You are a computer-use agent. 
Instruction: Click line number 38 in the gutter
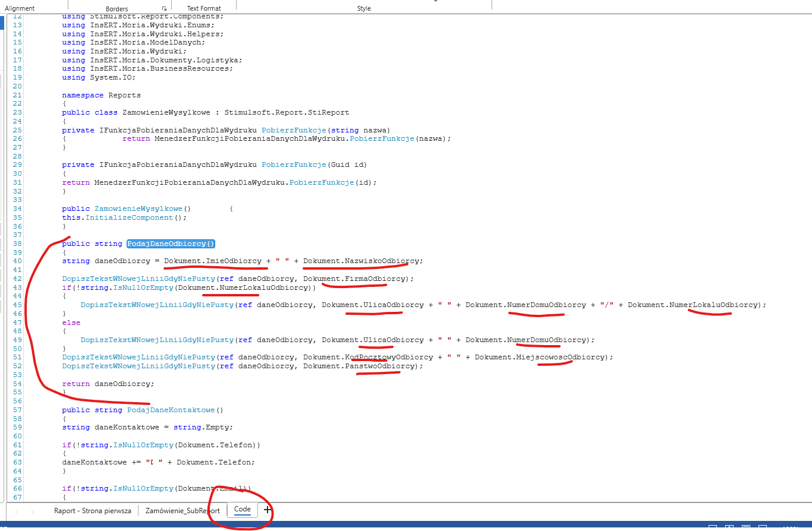17,244
